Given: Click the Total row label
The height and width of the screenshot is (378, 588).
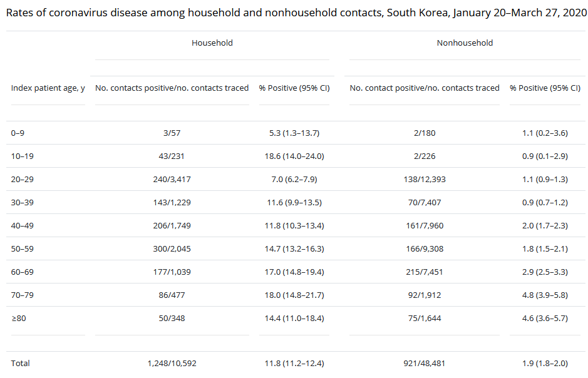Looking at the screenshot, I should tap(20, 364).
